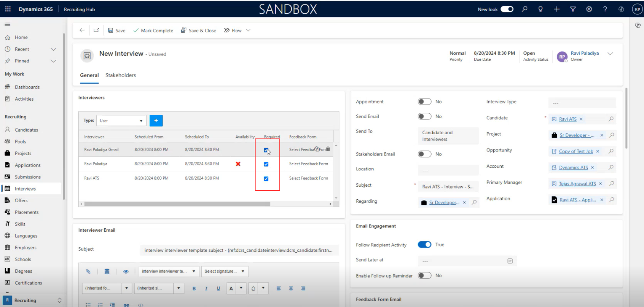Image resolution: width=644 pixels, height=307 pixels.
Task: Center align text in email editor
Action: pyautogui.click(x=291, y=288)
